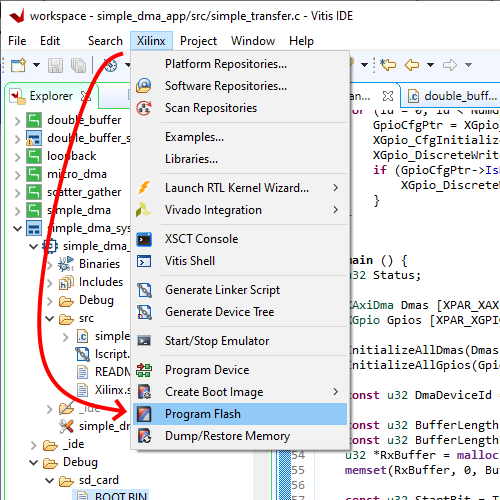Choose Libraries... from Xilinx menu

(x=240, y=159)
